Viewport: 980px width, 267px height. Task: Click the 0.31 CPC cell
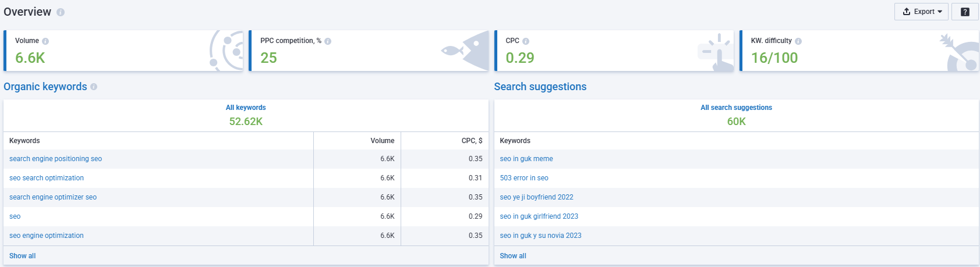475,178
